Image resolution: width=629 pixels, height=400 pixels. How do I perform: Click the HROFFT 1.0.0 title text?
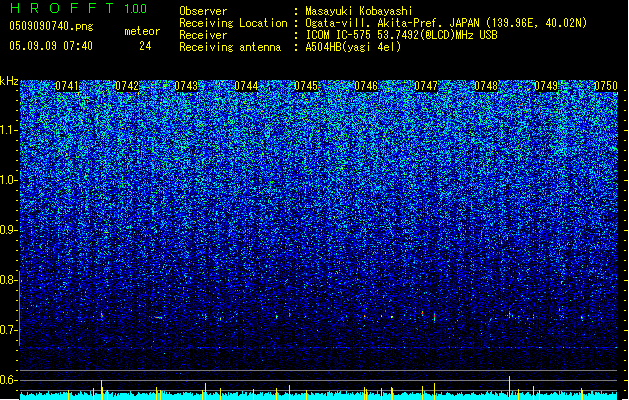click(79, 8)
